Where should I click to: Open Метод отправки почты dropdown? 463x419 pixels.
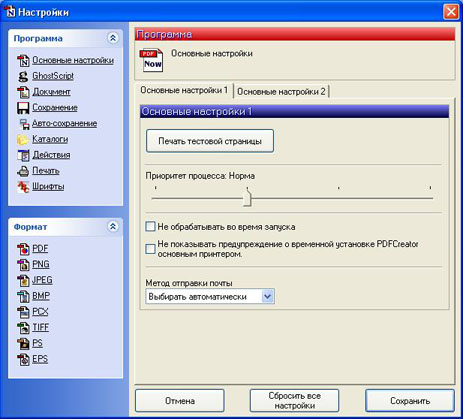click(210, 296)
